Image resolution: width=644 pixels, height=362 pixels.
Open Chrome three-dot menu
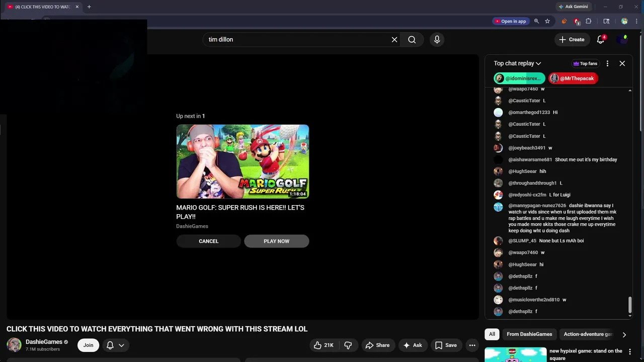(636, 21)
